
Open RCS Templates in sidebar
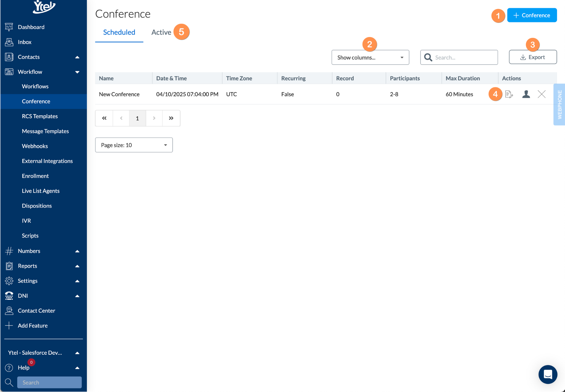(x=40, y=116)
